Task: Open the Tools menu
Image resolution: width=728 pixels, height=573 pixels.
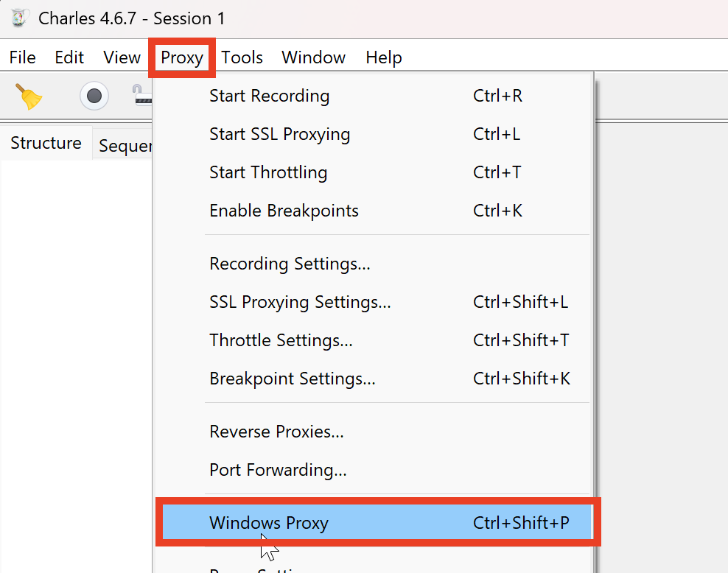Action: (242, 57)
